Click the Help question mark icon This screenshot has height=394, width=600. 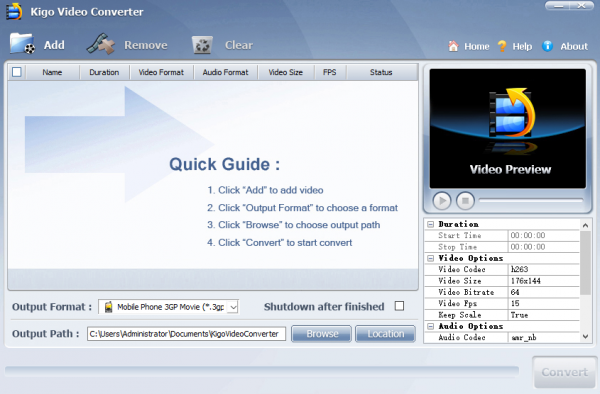pyautogui.click(x=502, y=46)
